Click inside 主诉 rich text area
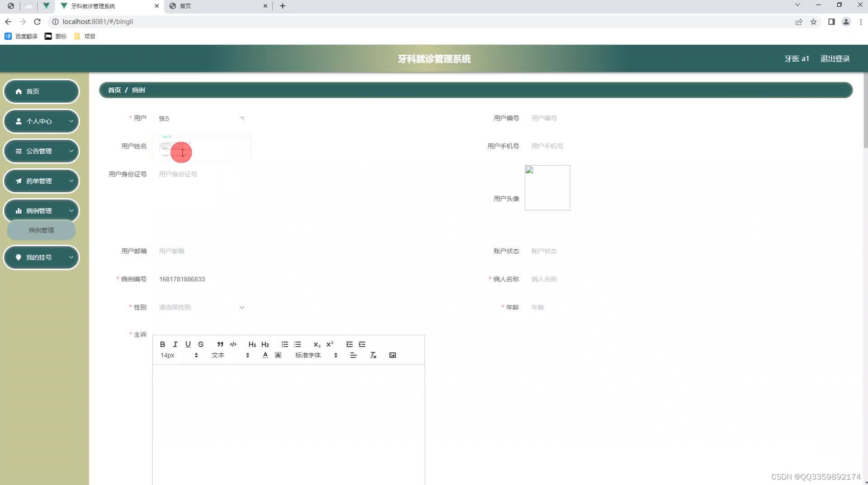This screenshot has width=868, height=485. click(288, 424)
